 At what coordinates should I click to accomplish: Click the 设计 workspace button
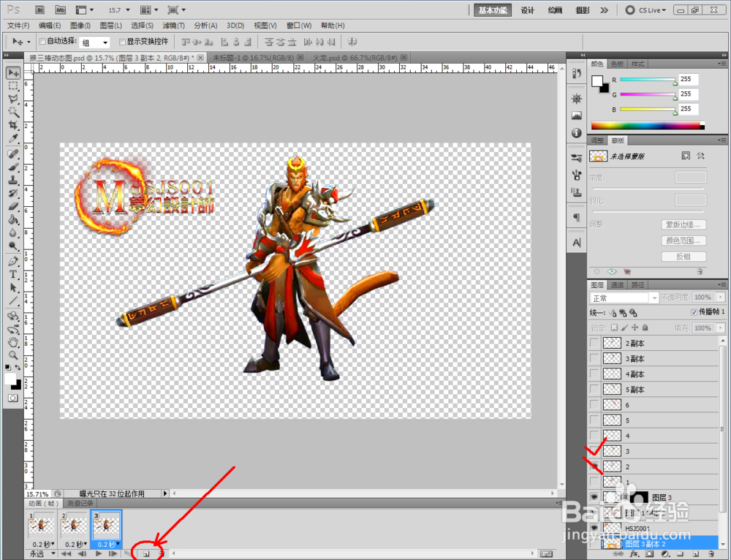pyautogui.click(x=527, y=10)
